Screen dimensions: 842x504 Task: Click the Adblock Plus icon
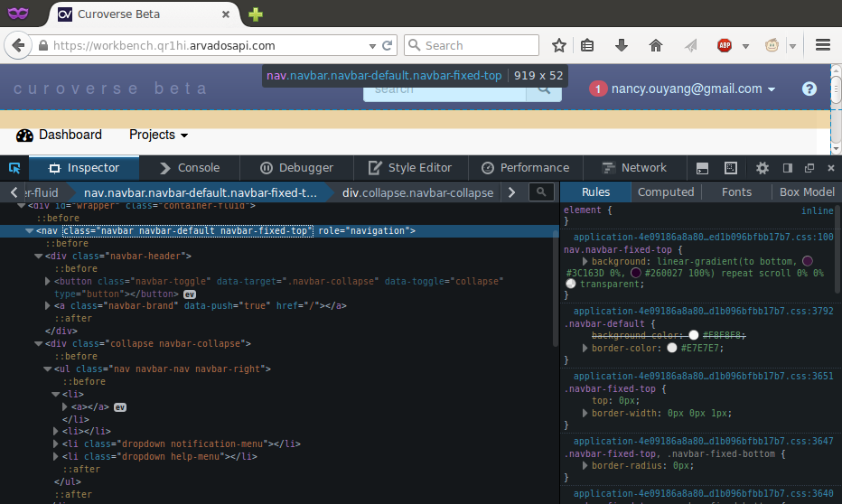pyautogui.click(x=725, y=45)
